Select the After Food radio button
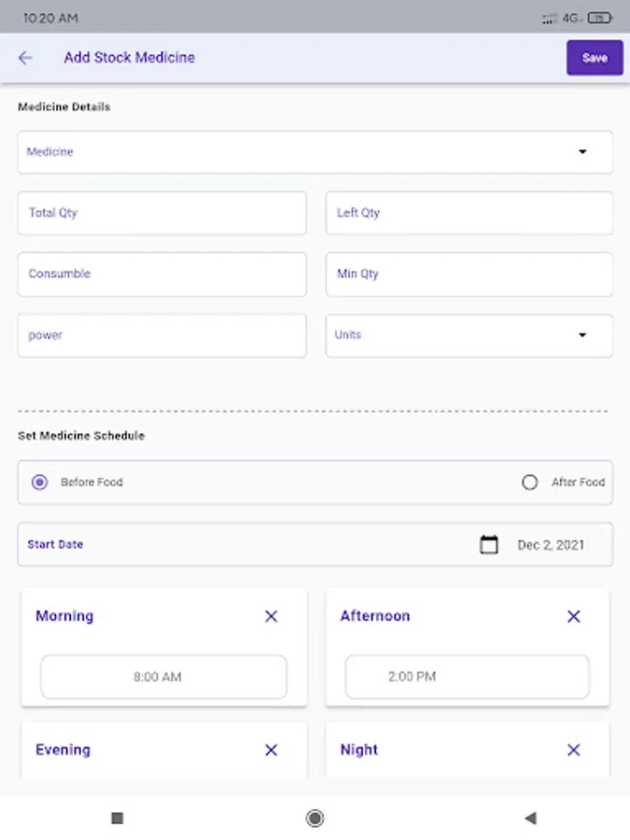Screen dimensions: 630x840 pyautogui.click(x=530, y=483)
